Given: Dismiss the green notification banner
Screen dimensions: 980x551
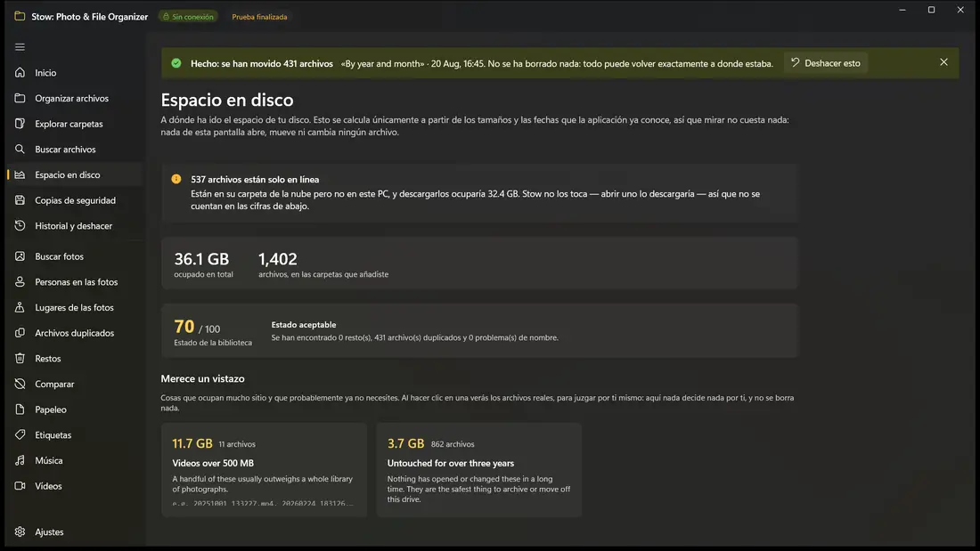Looking at the screenshot, I should click(943, 62).
